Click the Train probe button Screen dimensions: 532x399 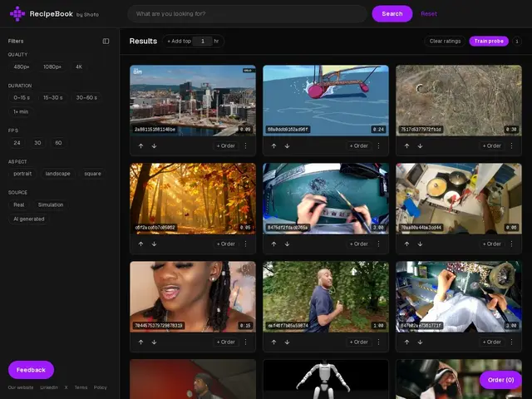point(489,41)
